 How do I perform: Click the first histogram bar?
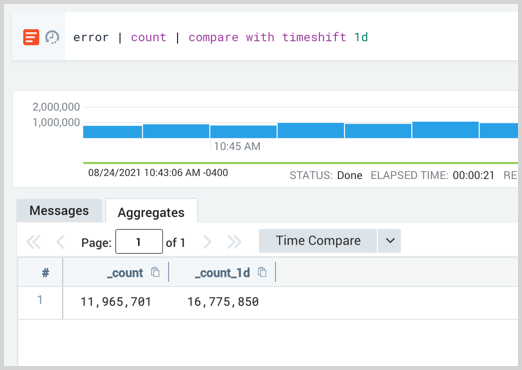coord(112,132)
